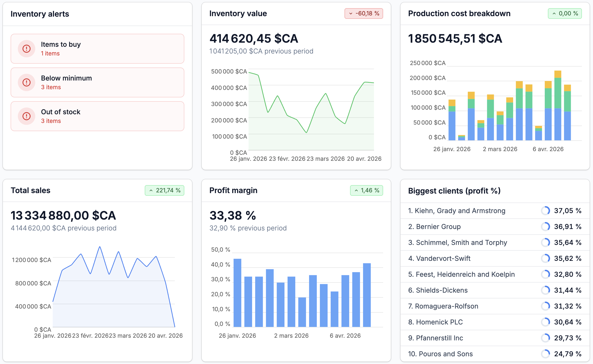The image size is (593, 364).
Task: Click the 4 144 620,00 $CA previous period text
Action: pyautogui.click(x=63, y=228)
